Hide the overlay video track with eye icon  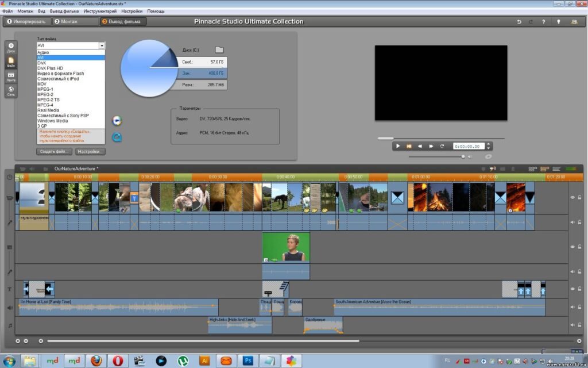pos(572,247)
